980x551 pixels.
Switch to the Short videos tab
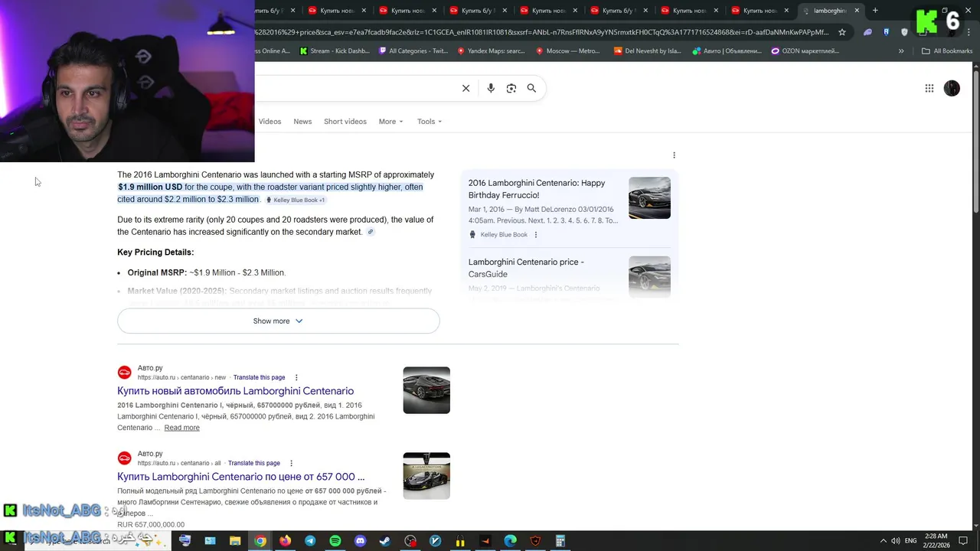[x=345, y=122]
